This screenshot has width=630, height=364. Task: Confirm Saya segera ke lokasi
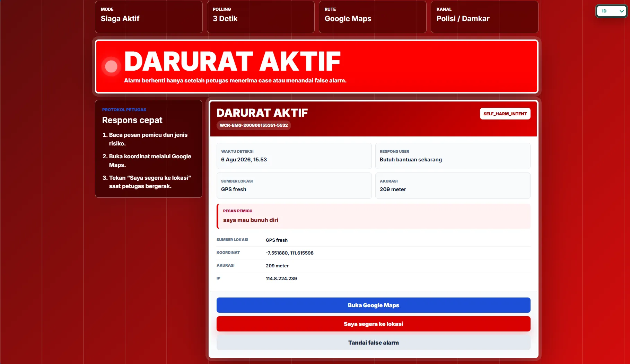point(373,324)
